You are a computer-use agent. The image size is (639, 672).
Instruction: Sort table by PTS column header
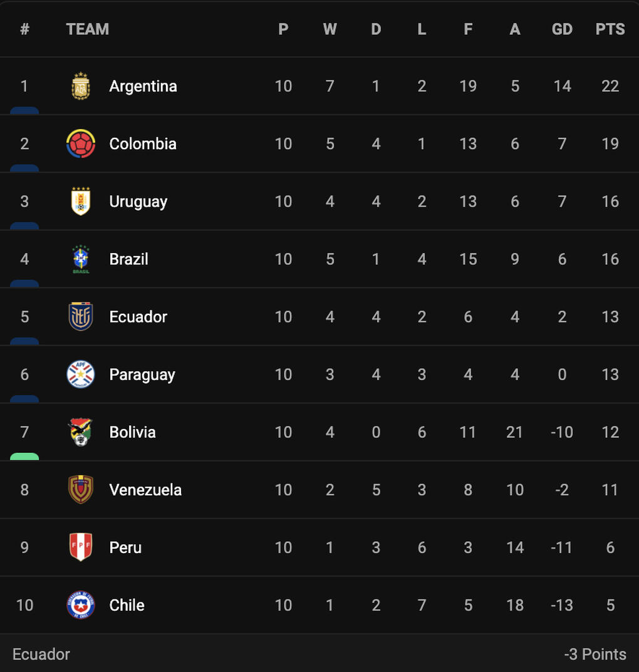610,29
